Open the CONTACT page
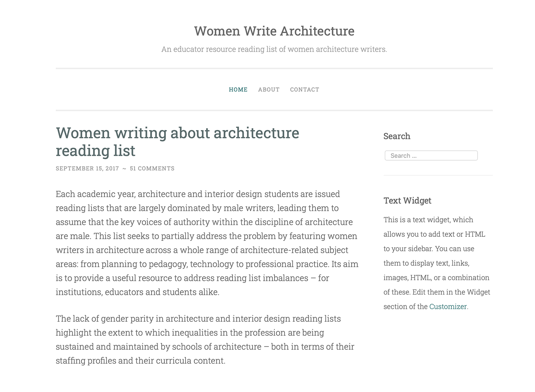Viewport: 535px width, 392px height. (x=304, y=89)
